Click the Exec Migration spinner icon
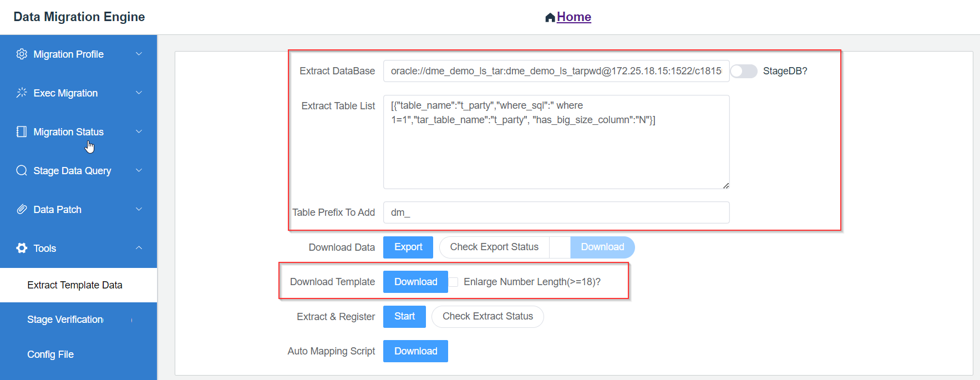Screen dimensions: 980x380 (x=22, y=93)
